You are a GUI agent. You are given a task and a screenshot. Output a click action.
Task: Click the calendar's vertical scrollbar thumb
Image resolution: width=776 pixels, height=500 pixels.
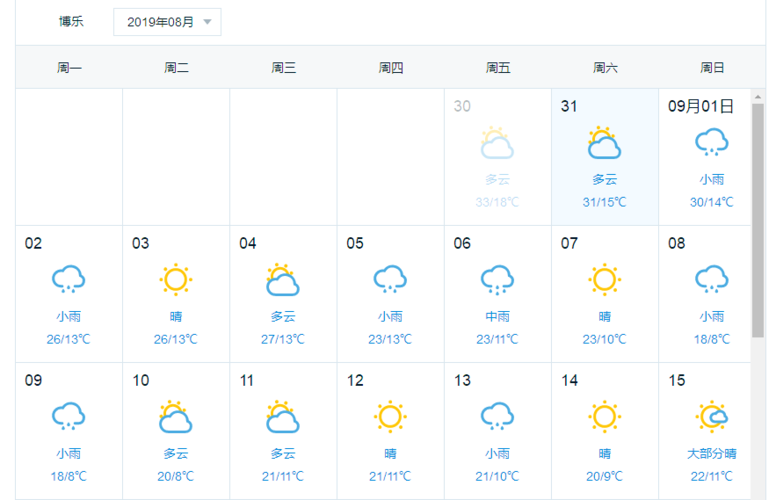758,220
